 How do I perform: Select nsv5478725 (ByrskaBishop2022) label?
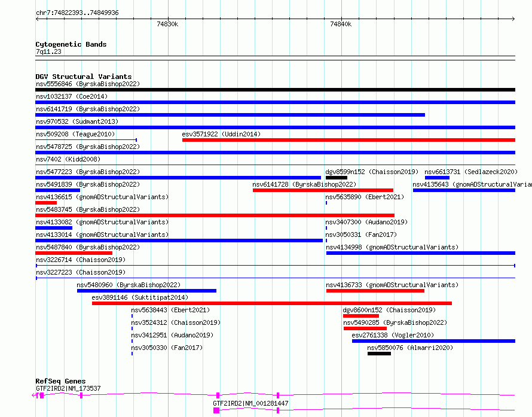88,147
